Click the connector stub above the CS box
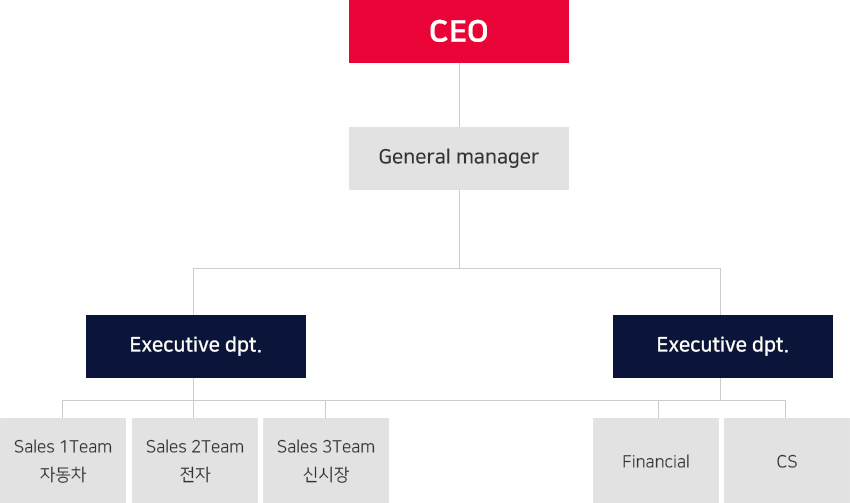 pos(785,409)
